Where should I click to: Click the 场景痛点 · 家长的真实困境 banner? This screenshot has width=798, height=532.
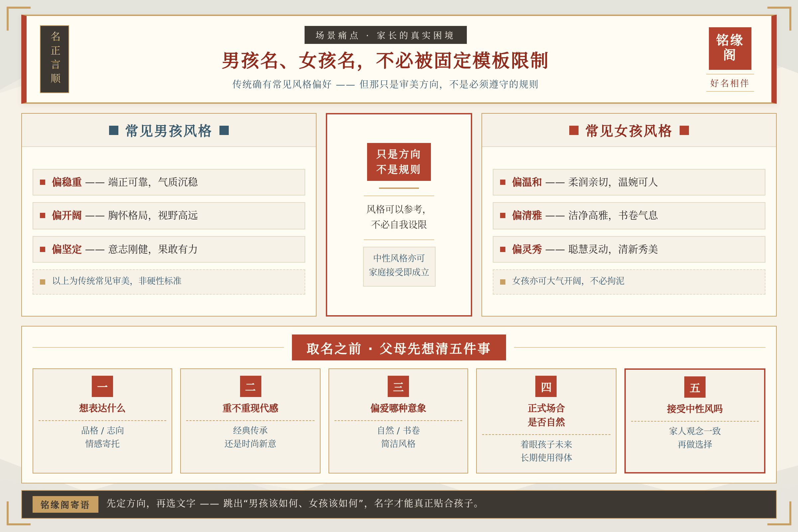[x=385, y=35]
